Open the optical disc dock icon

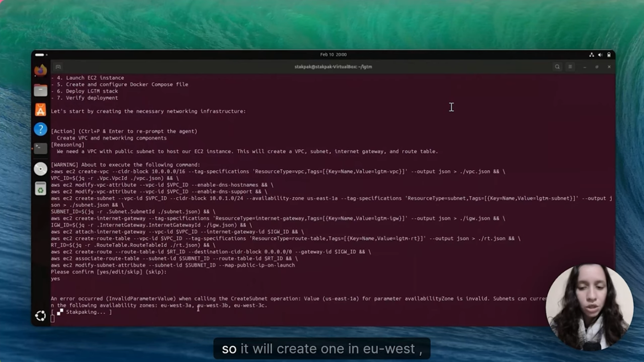[40, 169]
